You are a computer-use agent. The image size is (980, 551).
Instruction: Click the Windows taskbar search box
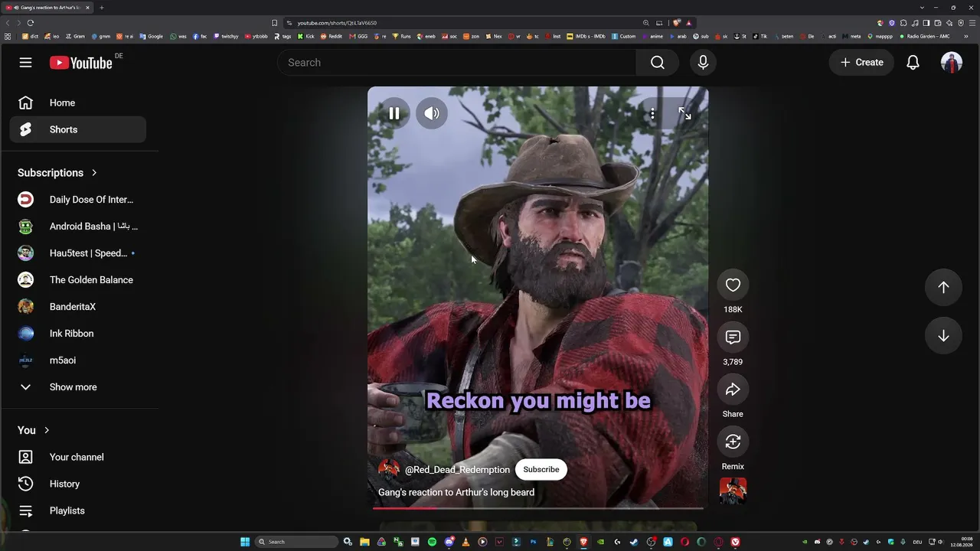297,542
